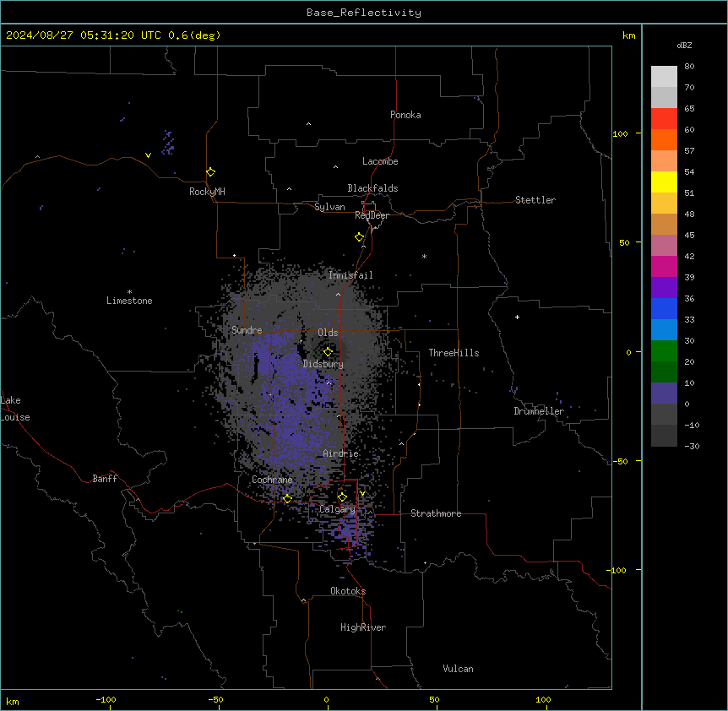Click the 65 dBZ red color swatch
Screen dimensions: 728x711
(x=664, y=118)
